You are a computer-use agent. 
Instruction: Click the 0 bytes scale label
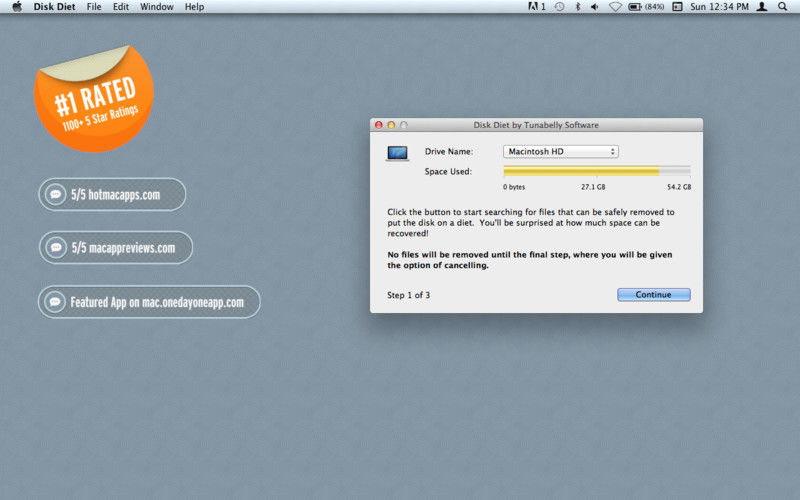[x=514, y=187]
